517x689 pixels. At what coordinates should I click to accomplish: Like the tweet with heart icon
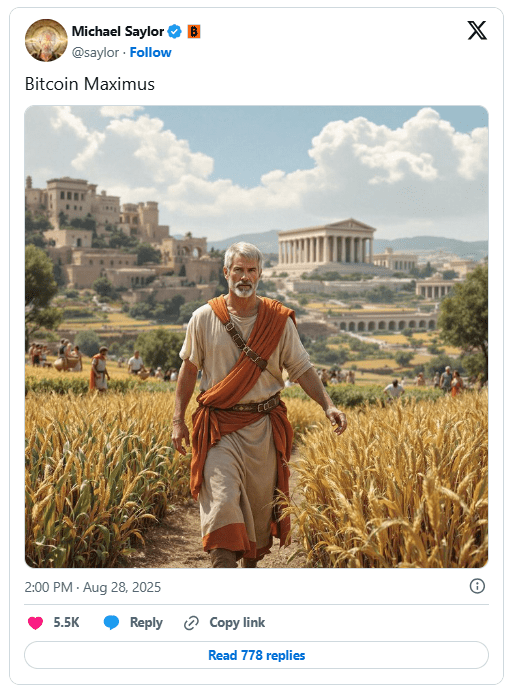point(35,623)
